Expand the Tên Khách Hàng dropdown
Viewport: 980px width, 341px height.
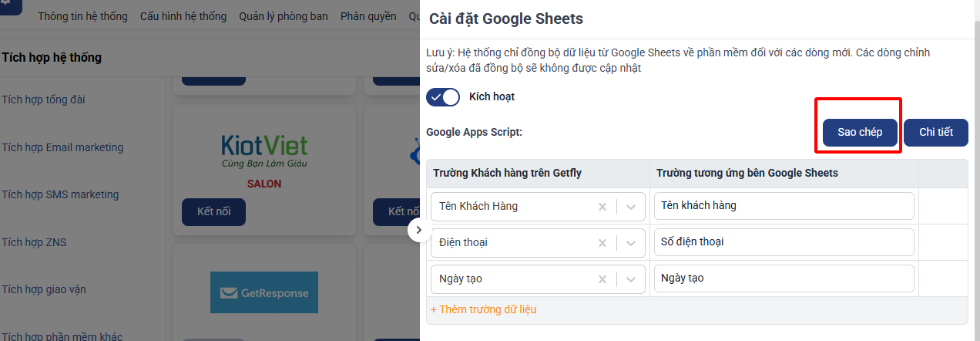(631, 207)
